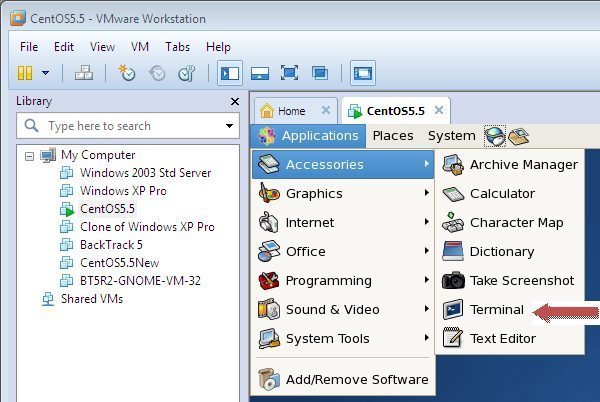Image resolution: width=600 pixels, height=402 pixels.
Task: Toggle the console view icon
Action: tap(363, 73)
